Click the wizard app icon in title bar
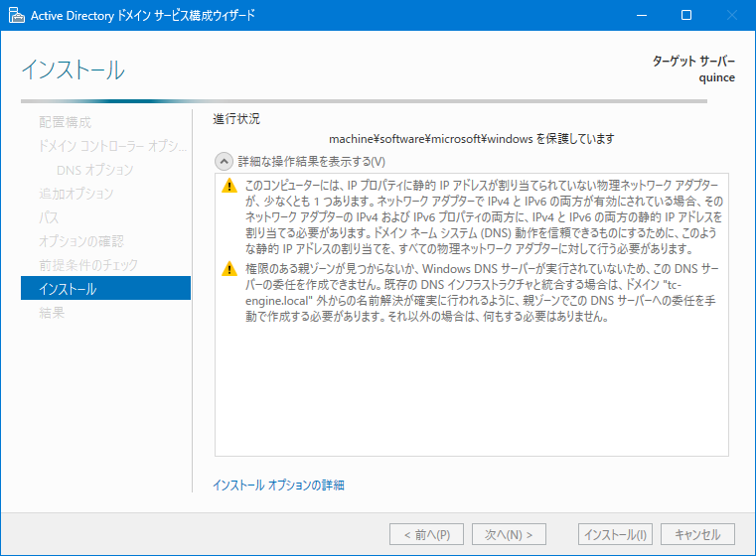Image resolution: width=756 pixels, height=556 pixels. tap(17, 15)
